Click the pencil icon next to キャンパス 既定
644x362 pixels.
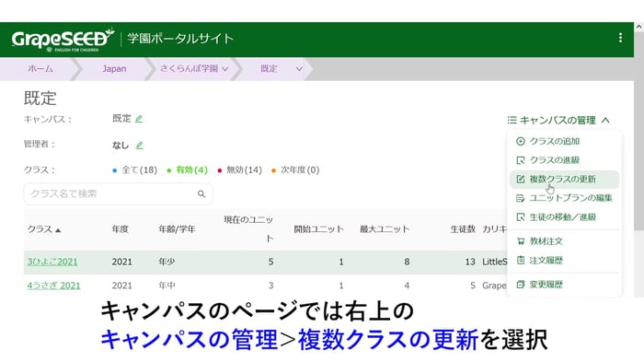[x=139, y=119]
